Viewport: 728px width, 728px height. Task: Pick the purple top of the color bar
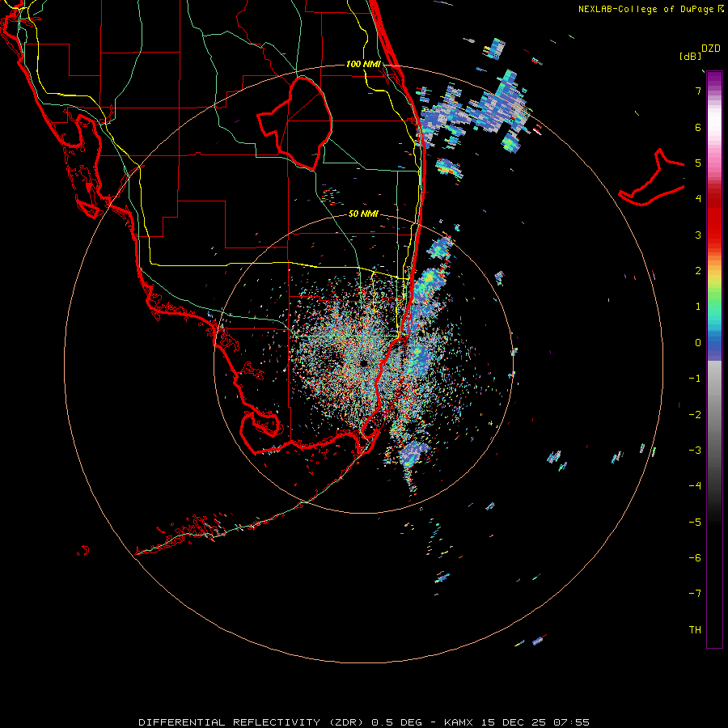click(714, 79)
